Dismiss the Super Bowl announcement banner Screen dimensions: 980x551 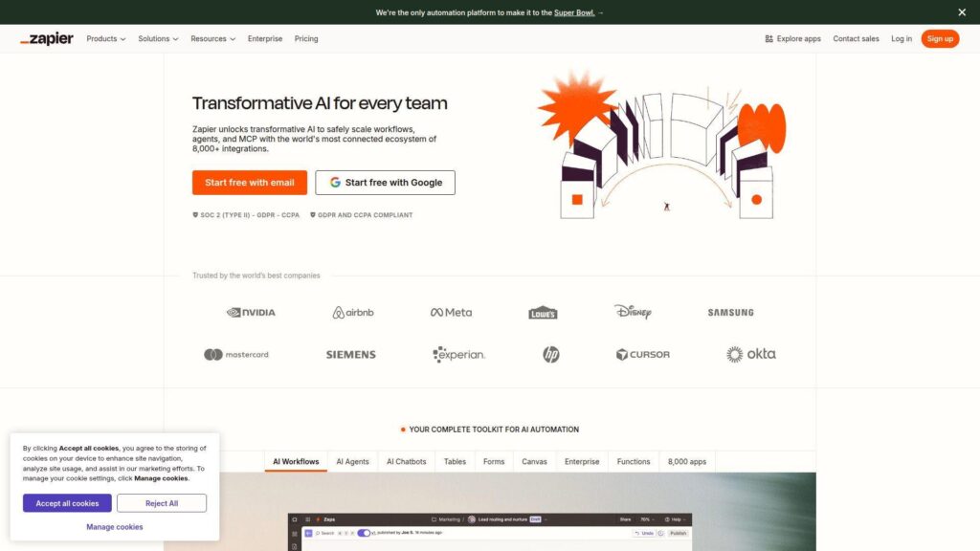[962, 12]
